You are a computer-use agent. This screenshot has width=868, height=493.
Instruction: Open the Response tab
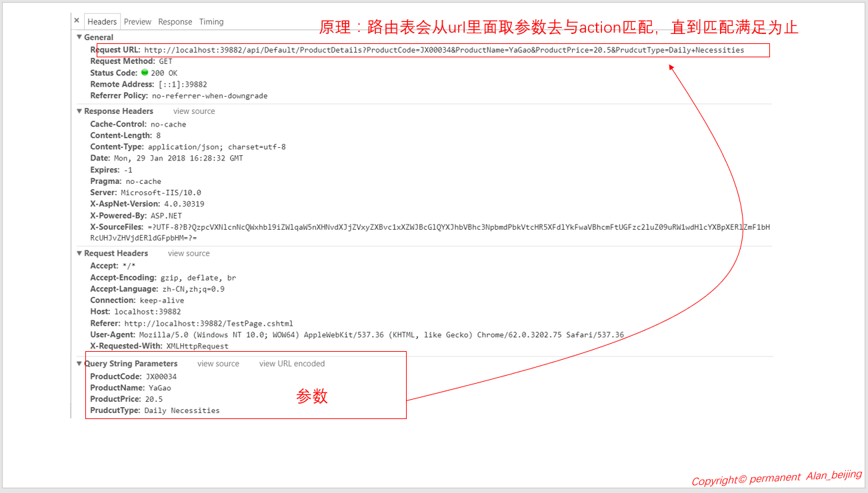(x=175, y=21)
